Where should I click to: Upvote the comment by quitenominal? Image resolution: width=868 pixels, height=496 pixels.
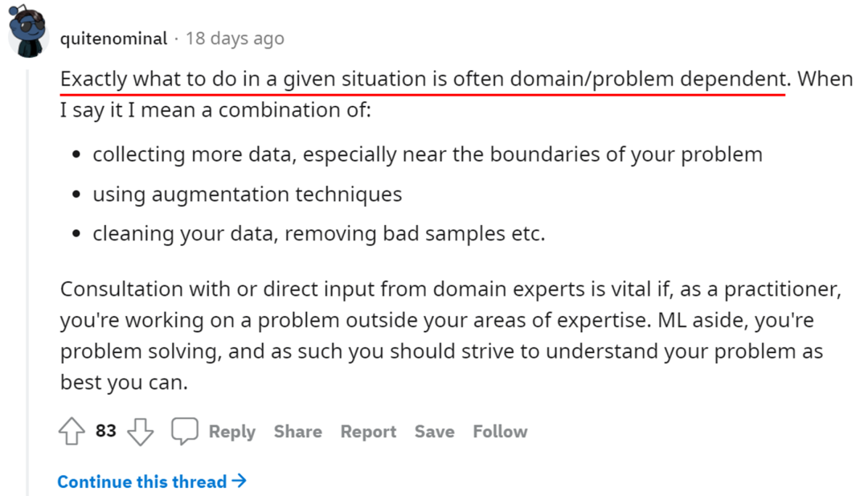(72, 432)
